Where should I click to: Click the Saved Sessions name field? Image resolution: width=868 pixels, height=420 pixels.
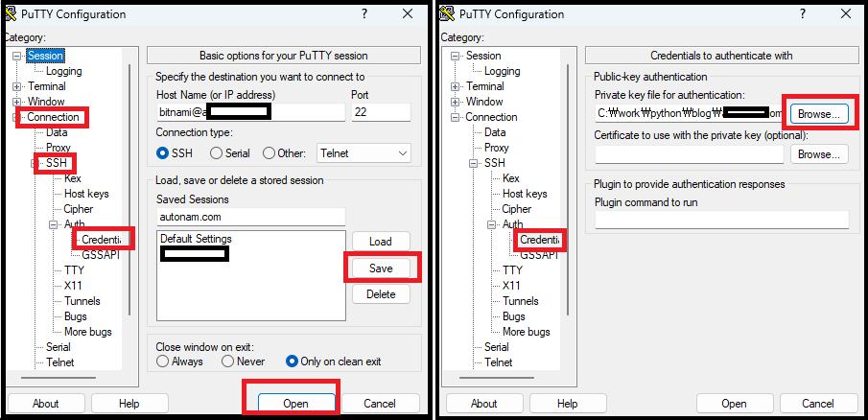tap(250, 217)
